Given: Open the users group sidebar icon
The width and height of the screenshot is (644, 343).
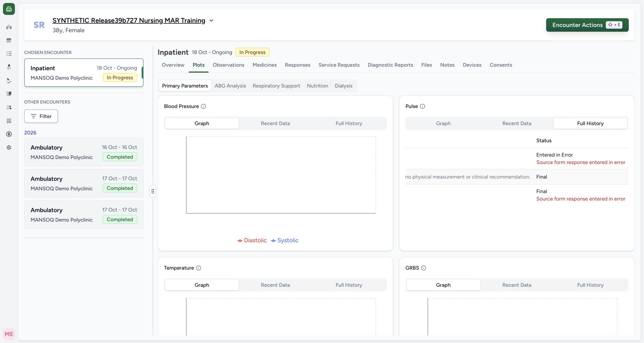Looking at the screenshot, I should [9, 107].
